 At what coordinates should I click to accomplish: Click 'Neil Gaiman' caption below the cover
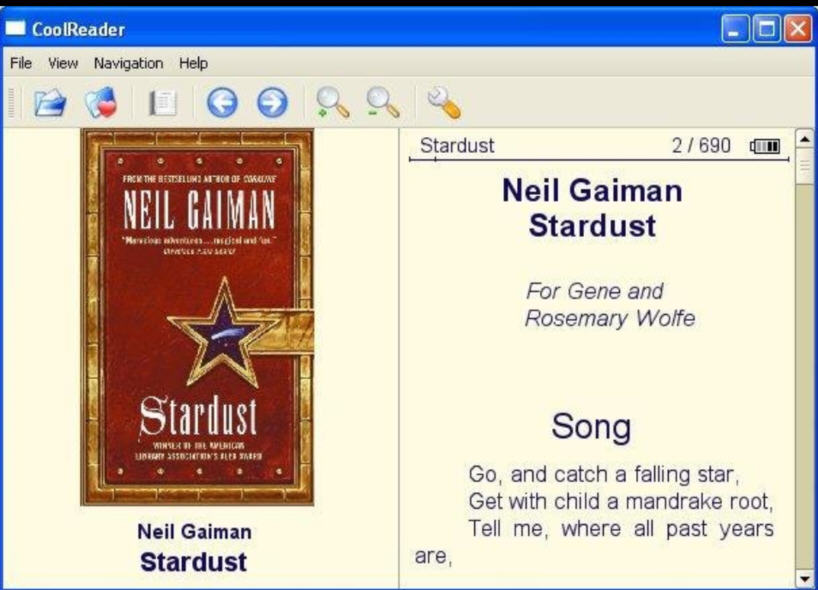194,532
